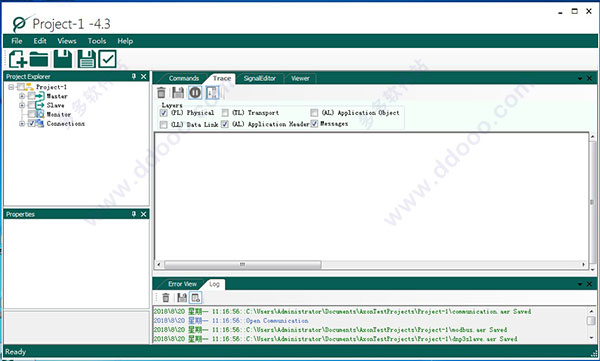The width and height of the screenshot is (600, 361).
Task: Open the Log panel tab list dropdown arrow
Action: point(580,284)
